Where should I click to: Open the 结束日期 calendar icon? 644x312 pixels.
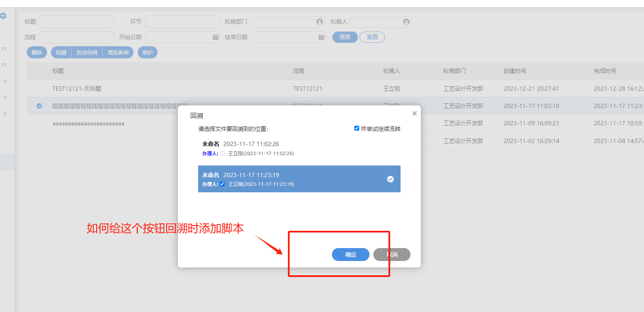pos(321,37)
